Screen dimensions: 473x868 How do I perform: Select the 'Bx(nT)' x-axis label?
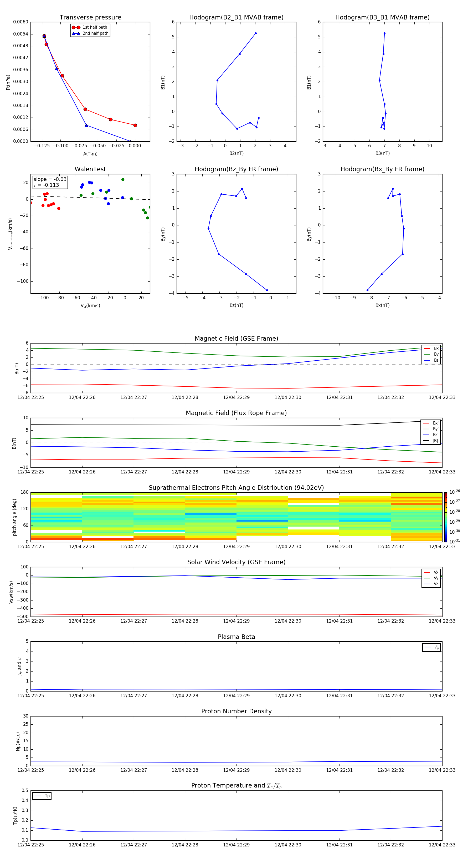[382, 306]
